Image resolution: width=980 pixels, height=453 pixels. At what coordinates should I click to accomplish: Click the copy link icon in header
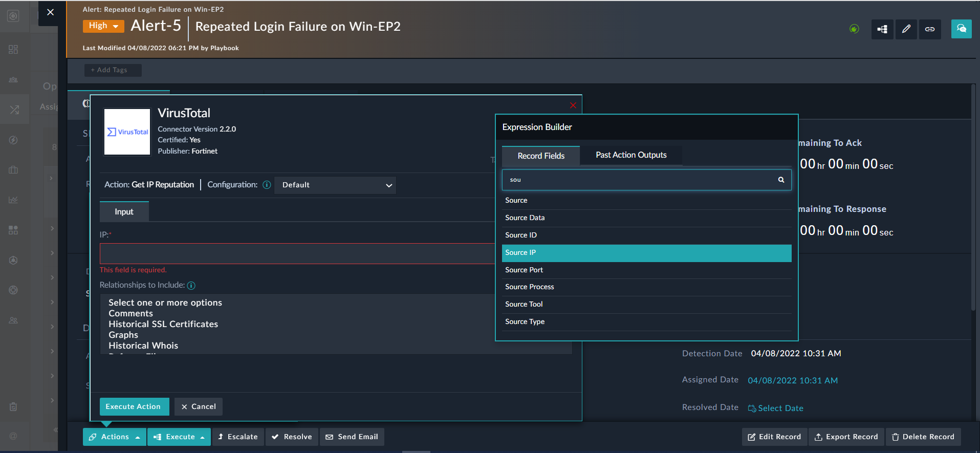pos(930,29)
